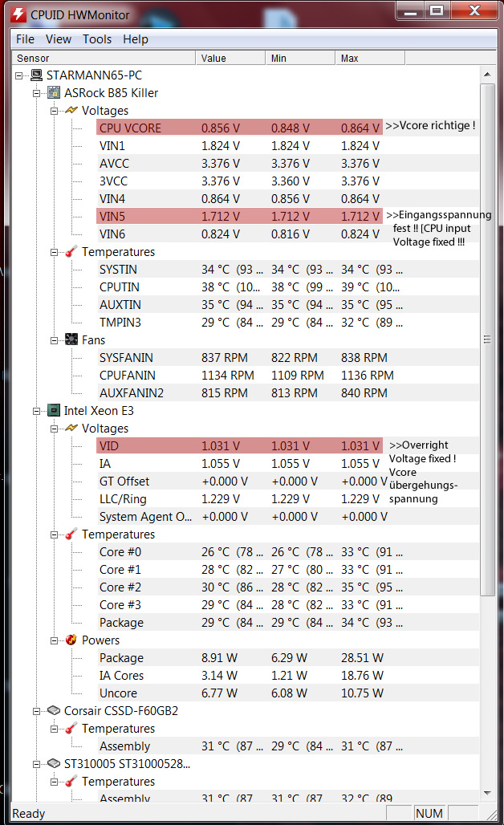Viewport: 504px width, 825px height.
Task: Click the motherboard icon beside ASRock B85 Killer
Action: tap(54, 93)
